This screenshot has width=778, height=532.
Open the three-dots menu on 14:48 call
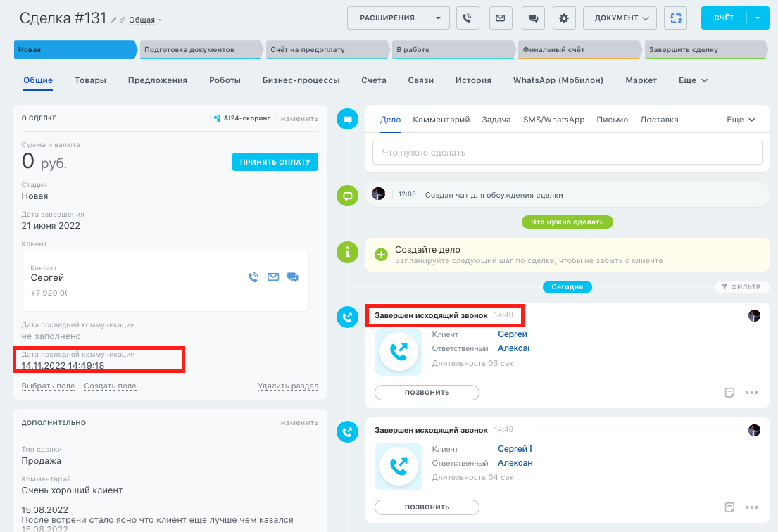point(752,507)
